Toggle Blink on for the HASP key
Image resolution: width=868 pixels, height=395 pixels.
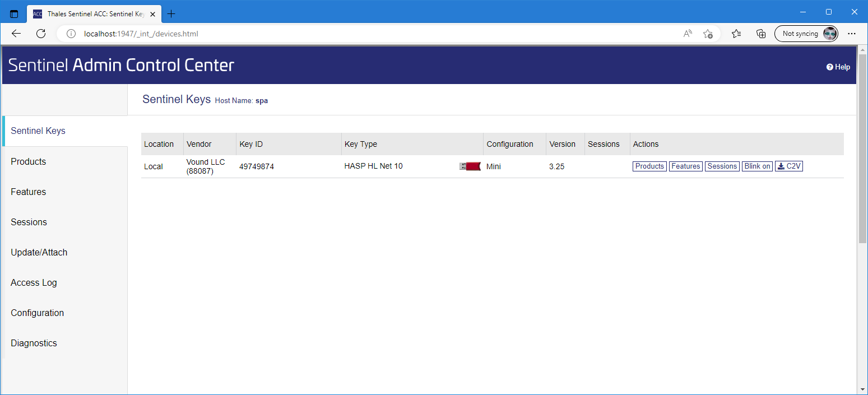click(757, 166)
